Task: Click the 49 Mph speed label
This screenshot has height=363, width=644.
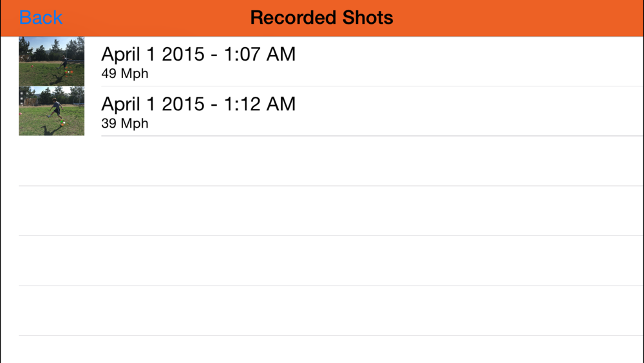Action: 125,74
